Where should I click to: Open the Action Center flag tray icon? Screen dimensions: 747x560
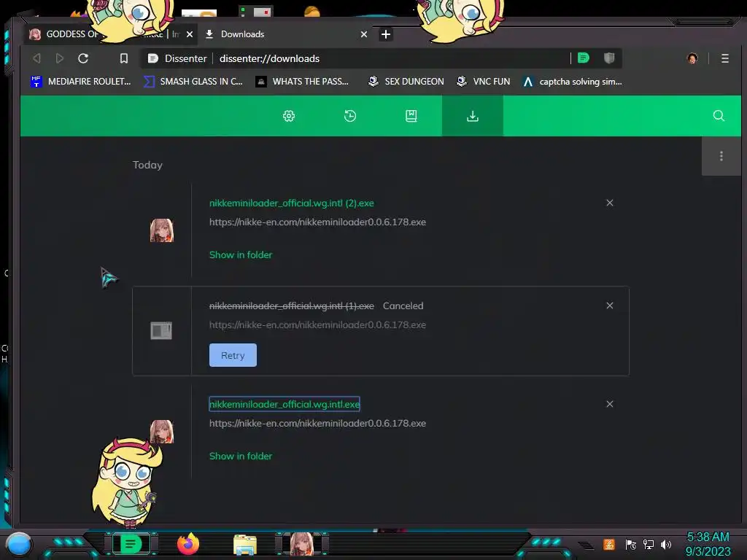coord(631,544)
